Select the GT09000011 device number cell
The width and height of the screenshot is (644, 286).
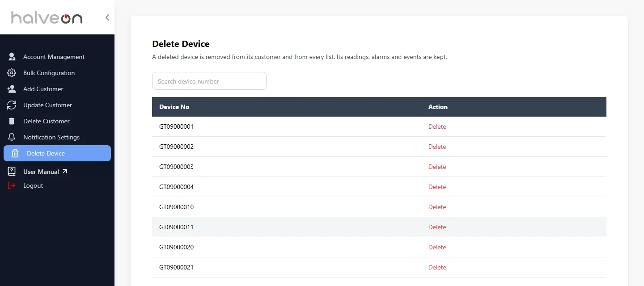(x=176, y=227)
